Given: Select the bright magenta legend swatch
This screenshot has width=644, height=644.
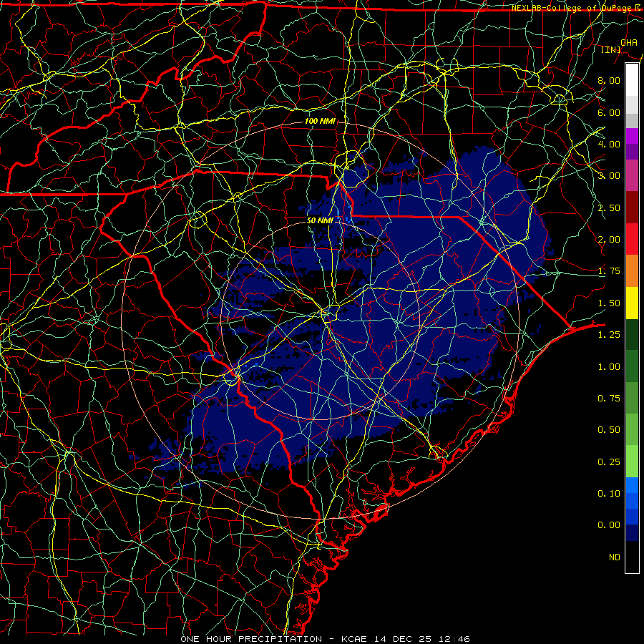Looking at the screenshot, I should [x=632, y=136].
